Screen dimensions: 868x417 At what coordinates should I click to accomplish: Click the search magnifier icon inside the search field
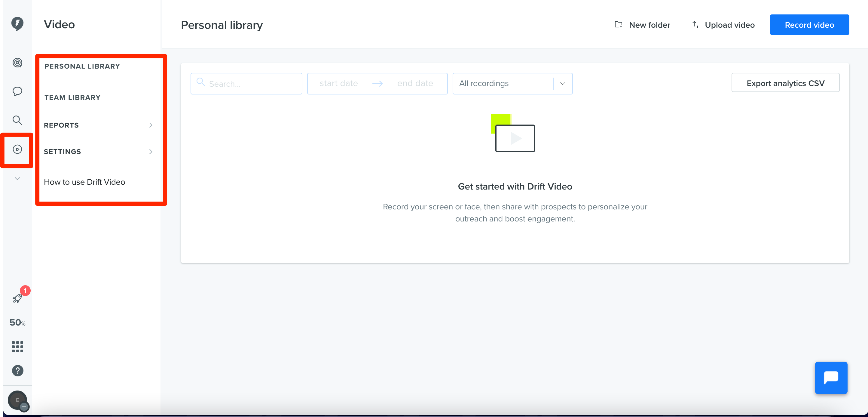(200, 82)
